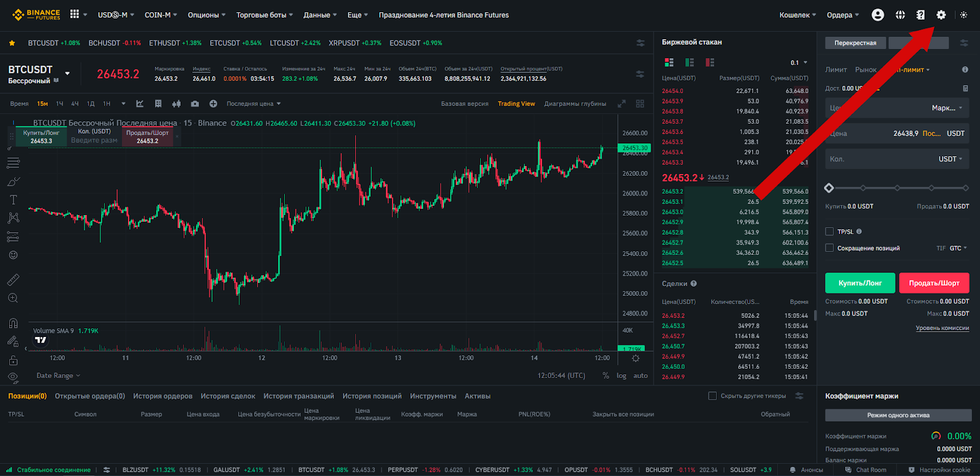Open the Кошелек wallet menu
Image resolution: width=980 pixels, height=476 pixels.
coord(797,15)
